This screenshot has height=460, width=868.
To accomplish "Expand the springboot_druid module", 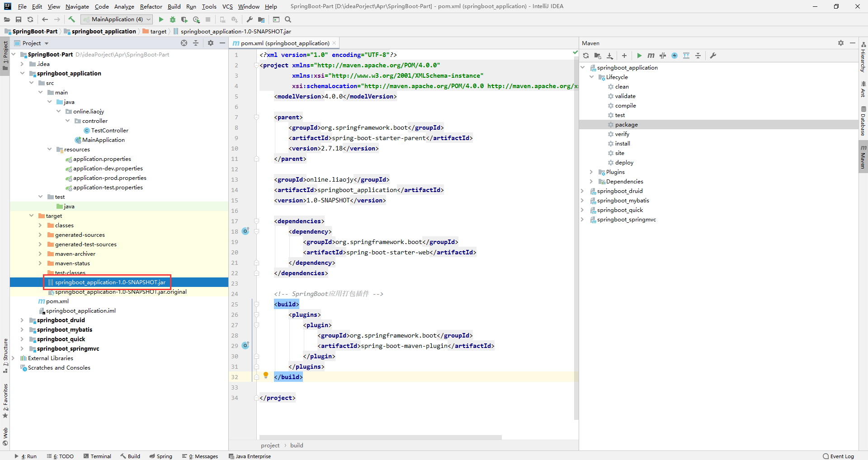I will (x=22, y=320).
